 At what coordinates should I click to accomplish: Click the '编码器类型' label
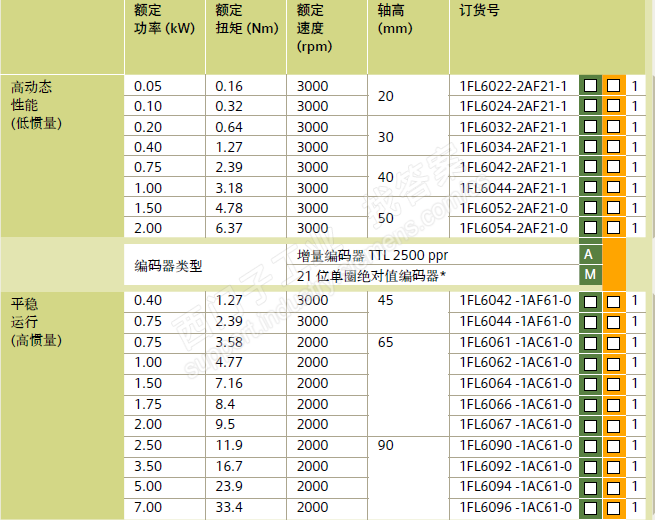[x=168, y=266]
